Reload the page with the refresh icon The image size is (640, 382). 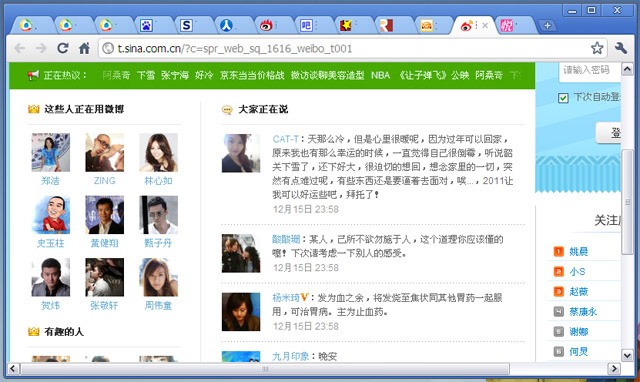coord(62,48)
